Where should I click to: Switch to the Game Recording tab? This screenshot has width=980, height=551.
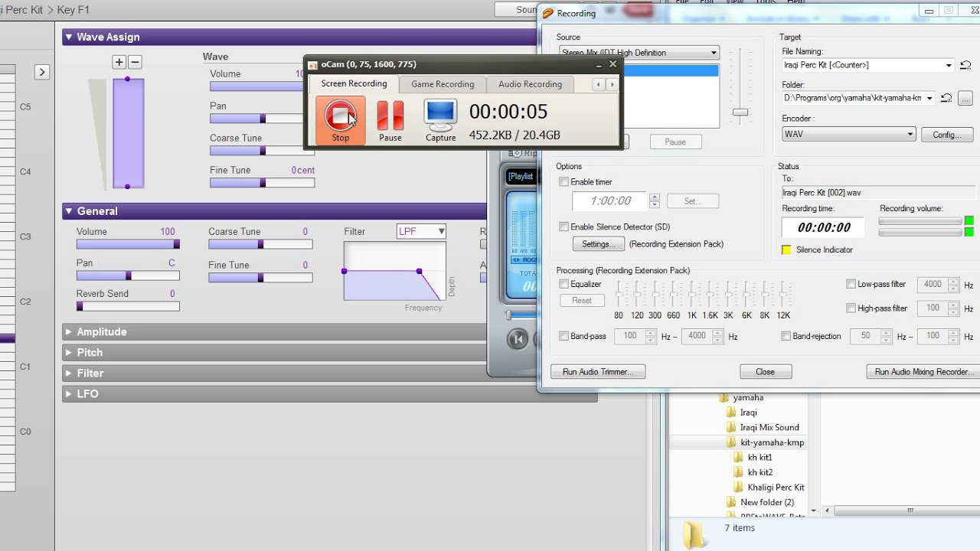click(x=443, y=84)
